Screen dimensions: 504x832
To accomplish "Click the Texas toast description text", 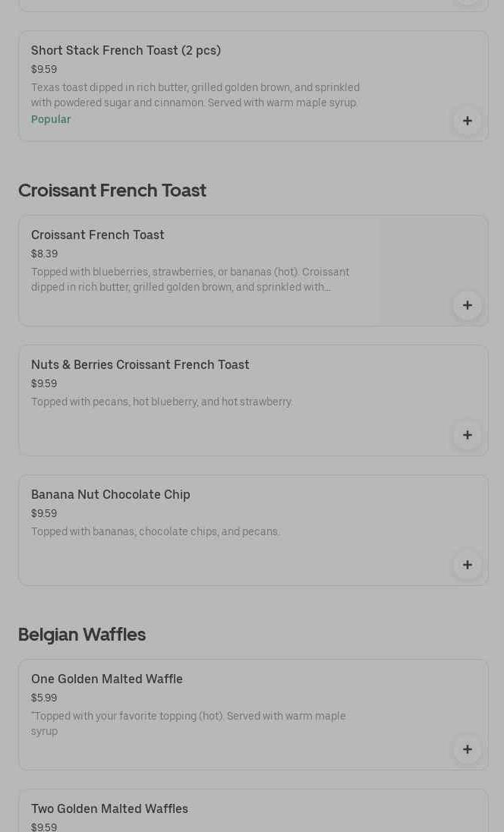I will (x=195, y=95).
